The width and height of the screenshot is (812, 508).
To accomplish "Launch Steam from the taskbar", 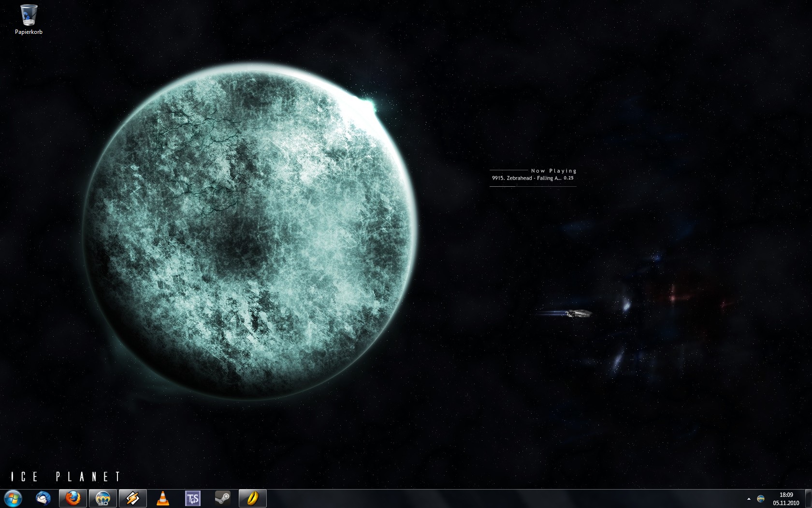I will point(223,498).
